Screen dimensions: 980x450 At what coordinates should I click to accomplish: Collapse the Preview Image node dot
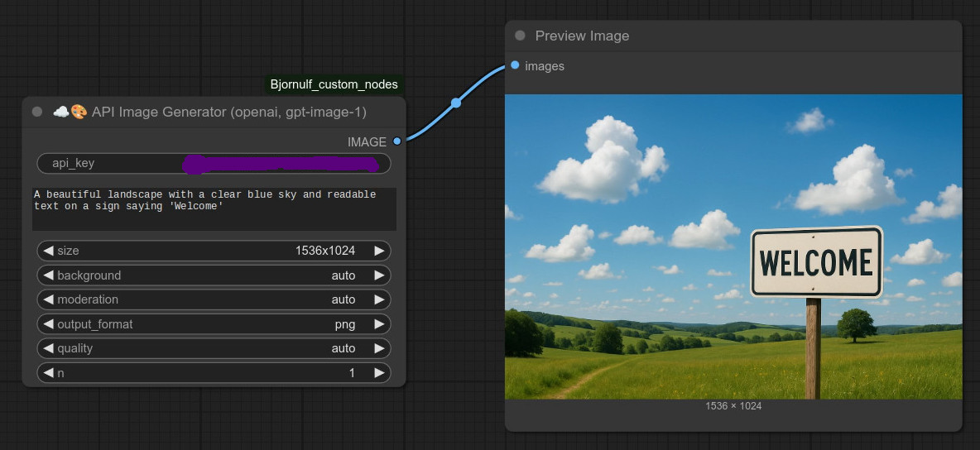[x=520, y=36]
